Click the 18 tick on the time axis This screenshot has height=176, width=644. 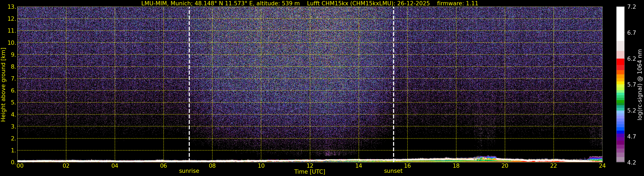[456, 166]
